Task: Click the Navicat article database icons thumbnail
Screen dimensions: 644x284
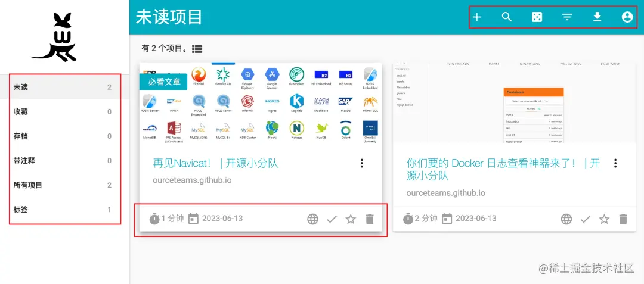Action: pyautogui.click(x=261, y=103)
